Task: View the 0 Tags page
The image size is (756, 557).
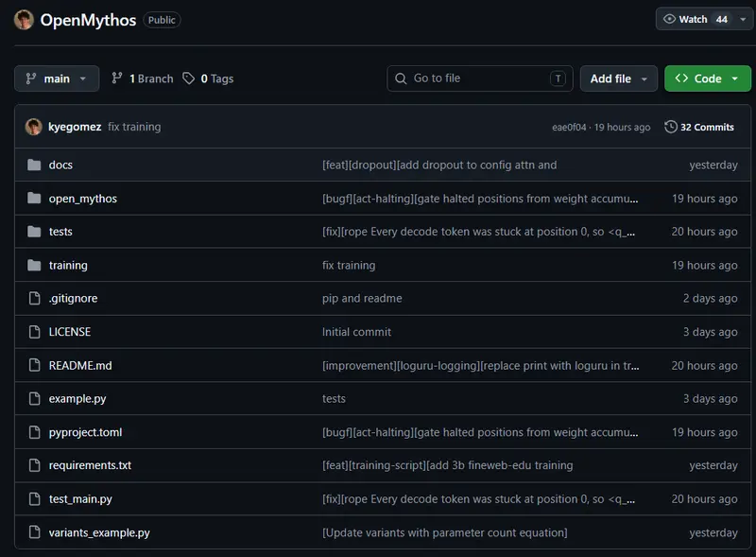Action: pyautogui.click(x=208, y=78)
